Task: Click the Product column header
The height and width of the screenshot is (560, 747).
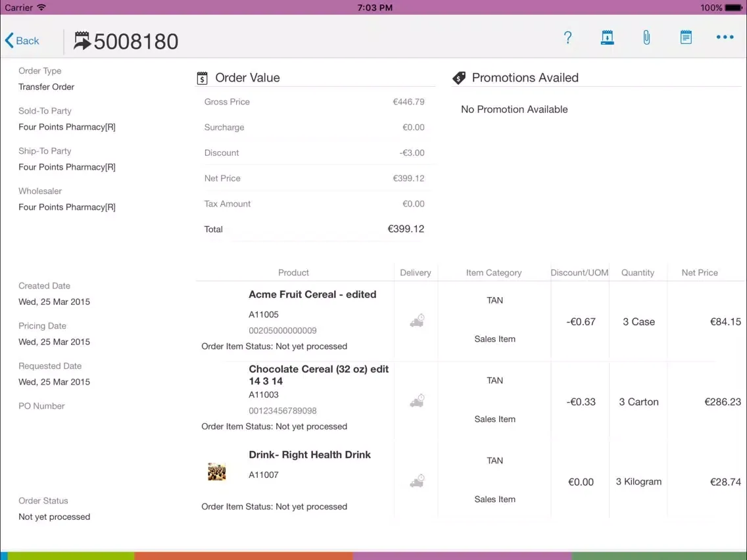Action: (x=293, y=273)
